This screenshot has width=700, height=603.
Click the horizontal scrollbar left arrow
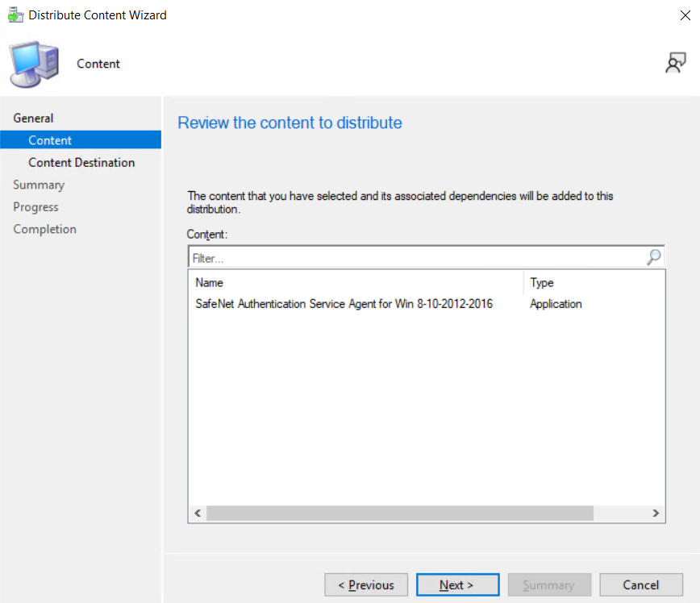point(198,514)
